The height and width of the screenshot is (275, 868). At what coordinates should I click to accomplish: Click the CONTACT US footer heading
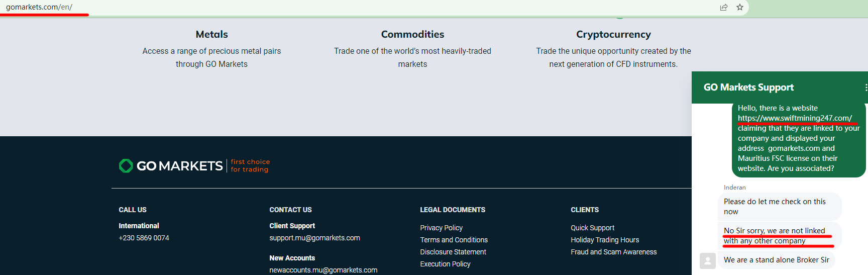click(290, 210)
